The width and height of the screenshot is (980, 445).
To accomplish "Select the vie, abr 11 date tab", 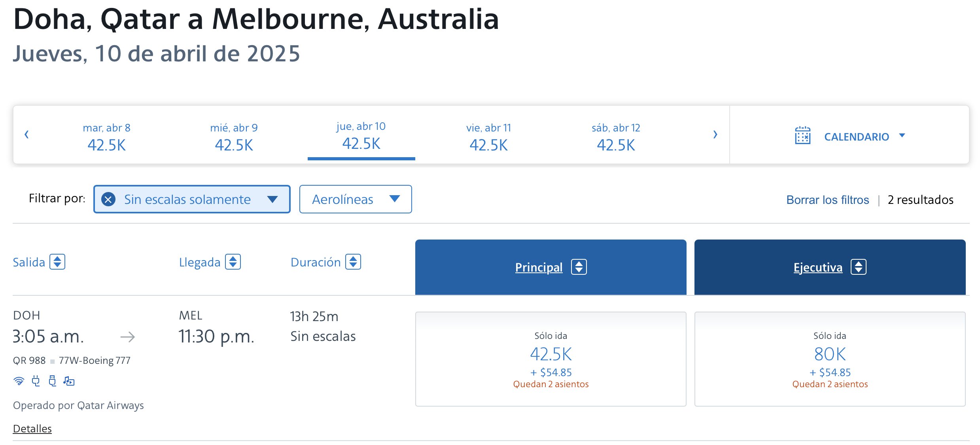I will (x=488, y=136).
